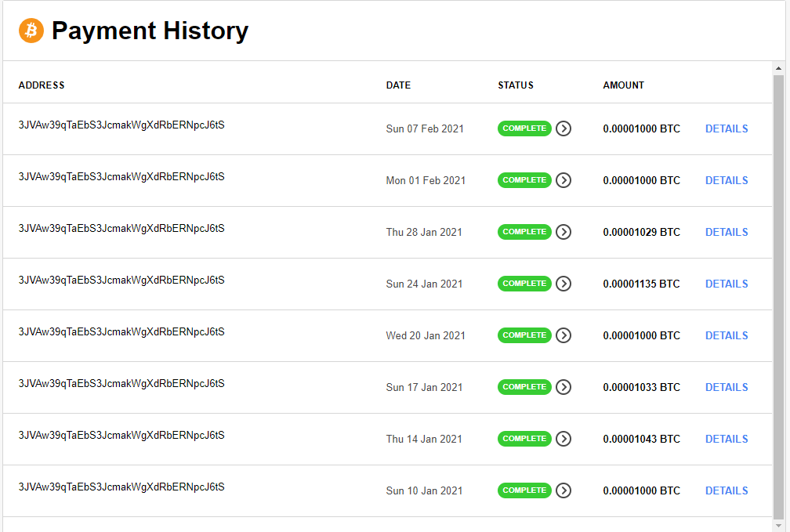Click amount 0.00001043 BTC
This screenshot has width=790, height=532.
(x=641, y=440)
